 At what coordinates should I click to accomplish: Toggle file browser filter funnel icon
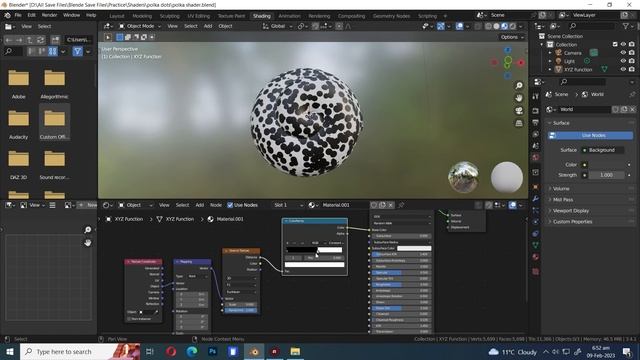tap(78, 51)
